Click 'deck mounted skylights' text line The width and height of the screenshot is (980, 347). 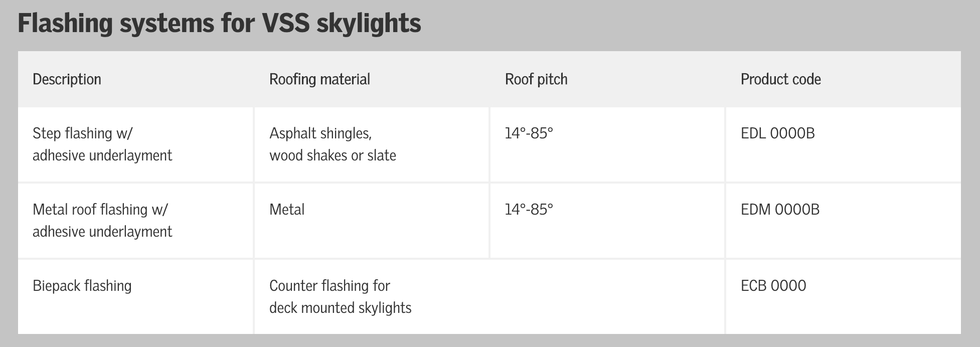coord(340,308)
